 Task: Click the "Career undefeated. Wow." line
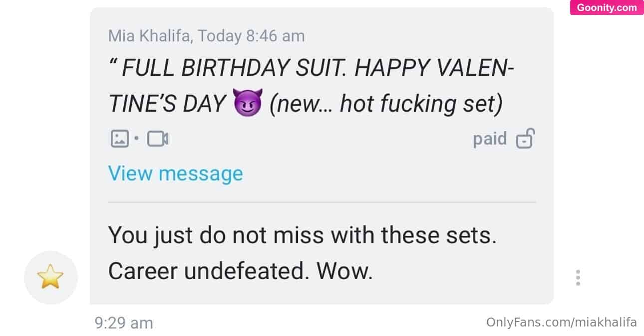[241, 271]
